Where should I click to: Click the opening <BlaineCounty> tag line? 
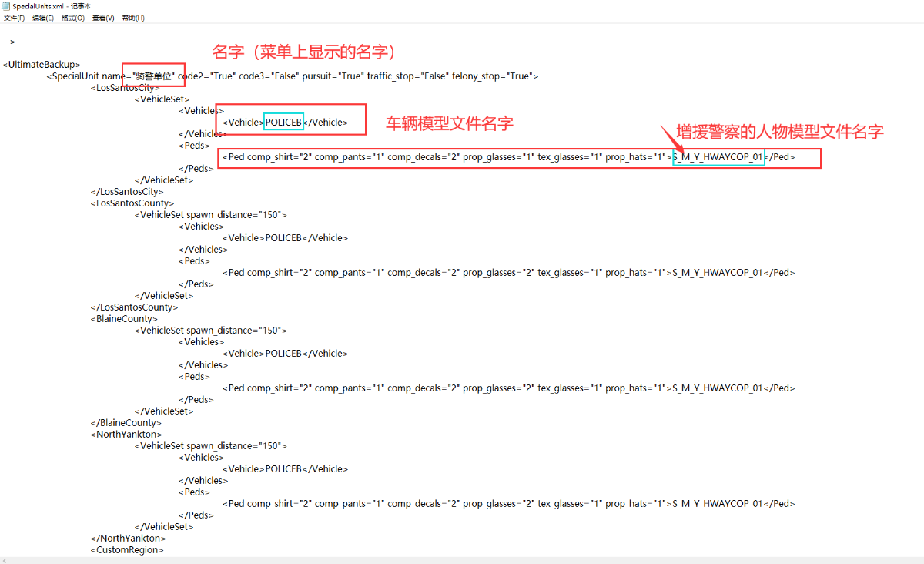[x=124, y=319]
